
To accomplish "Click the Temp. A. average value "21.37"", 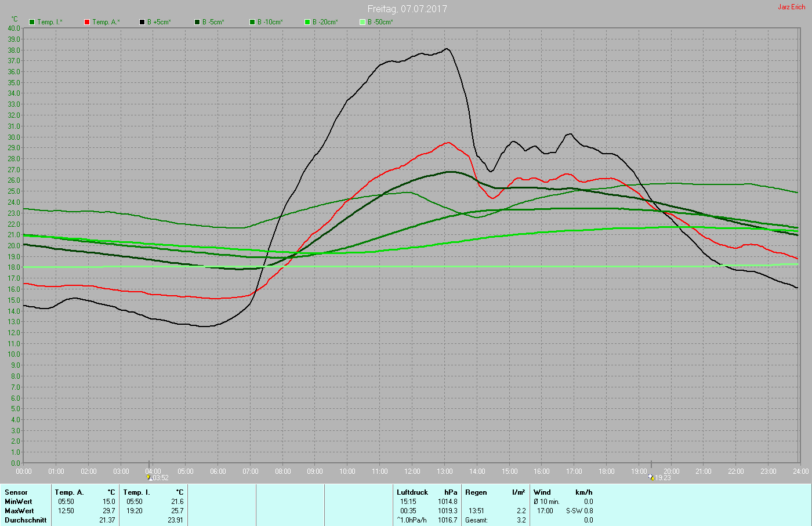I will pyautogui.click(x=107, y=520).
